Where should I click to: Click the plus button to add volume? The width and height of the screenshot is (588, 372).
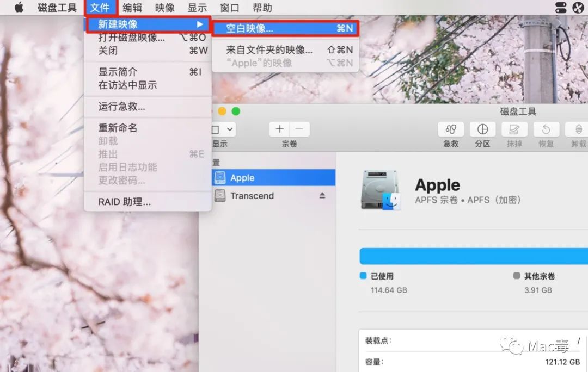[x=279, y=129]
